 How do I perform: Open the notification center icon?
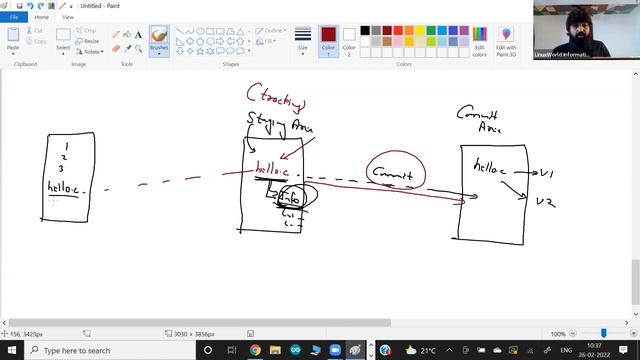point(623,350)
